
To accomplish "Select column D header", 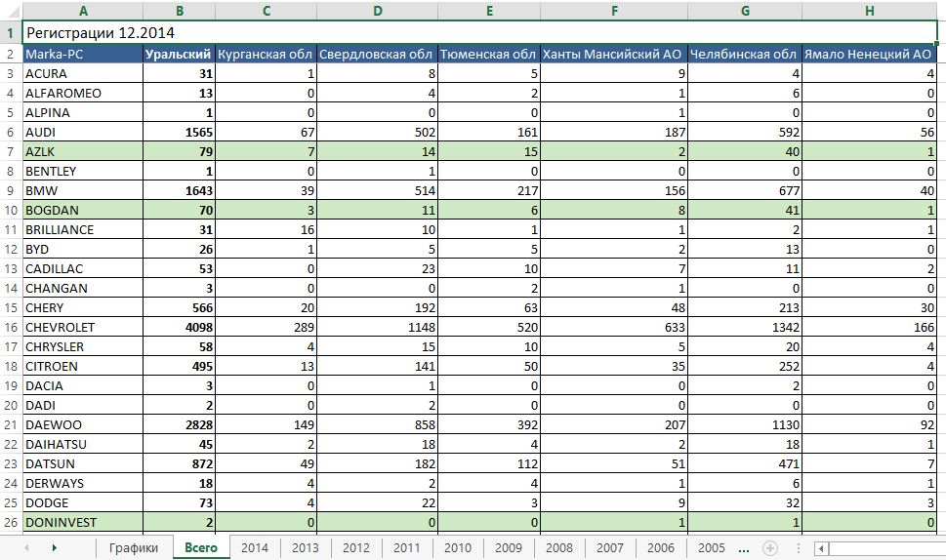I will [377, 11].
